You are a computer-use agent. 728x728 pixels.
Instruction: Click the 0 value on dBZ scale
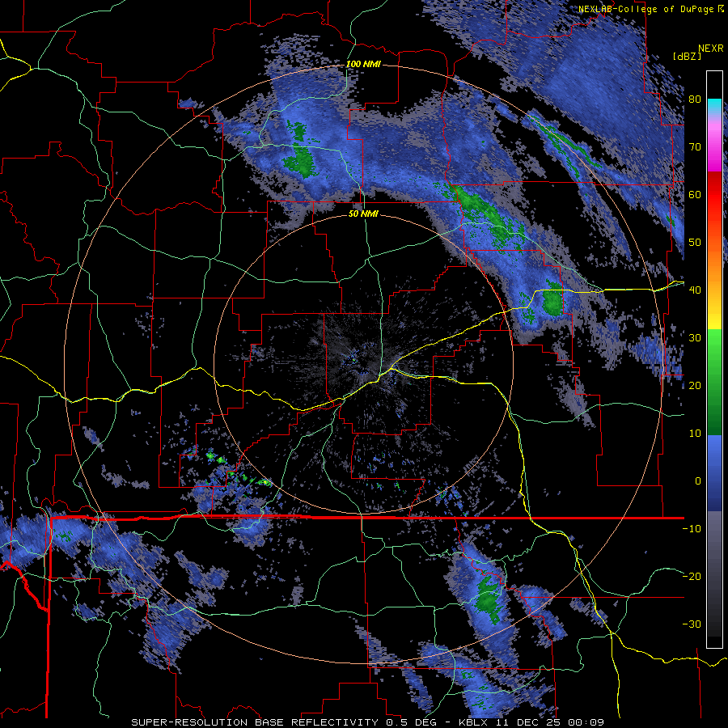point(698,481)
